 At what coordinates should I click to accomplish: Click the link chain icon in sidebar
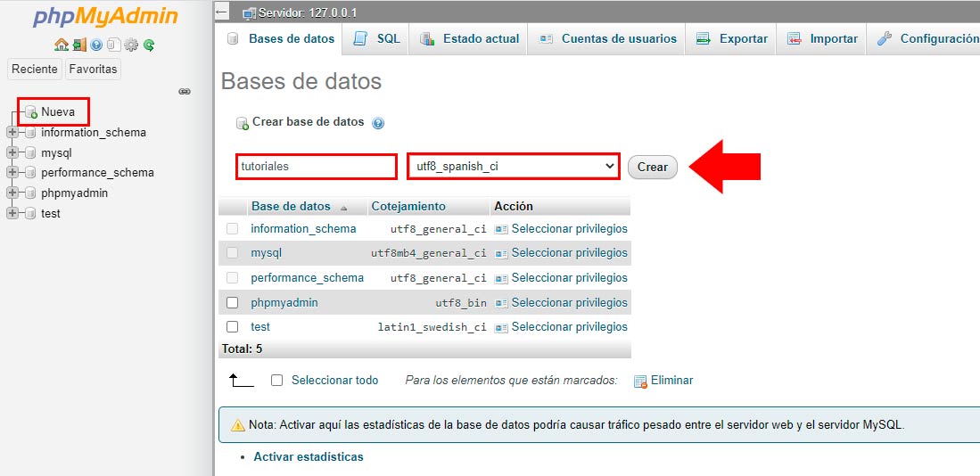[x=185, y=91]
